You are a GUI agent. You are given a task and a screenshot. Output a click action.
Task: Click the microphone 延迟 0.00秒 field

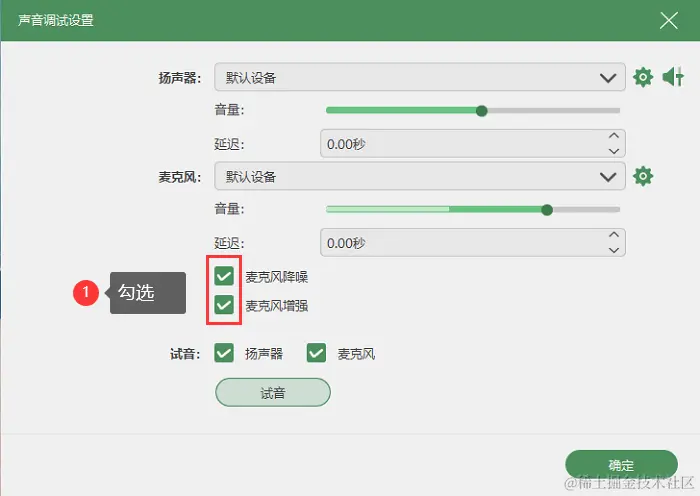click(472, 243)
